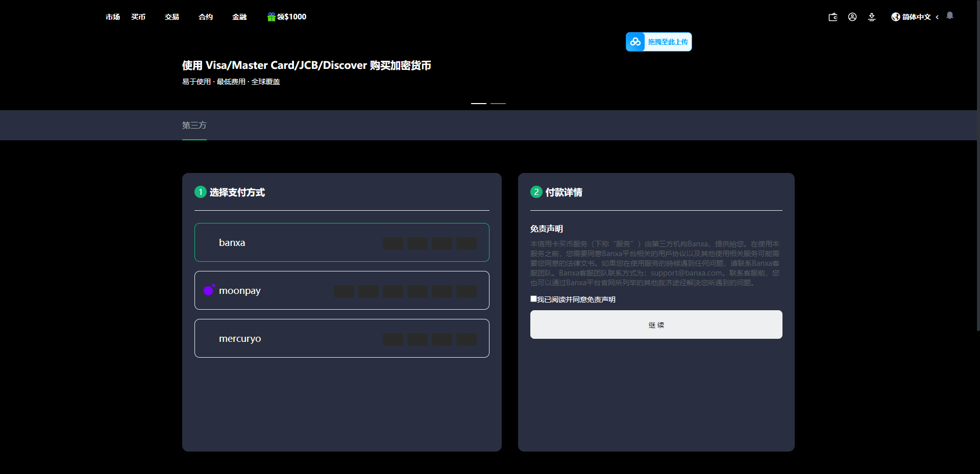Image resolution: width=980 pixels, height=474 pixels.
Task: Open the 合约 navigation dropdown
Action: pyautogui.click(x=205, y=17)
